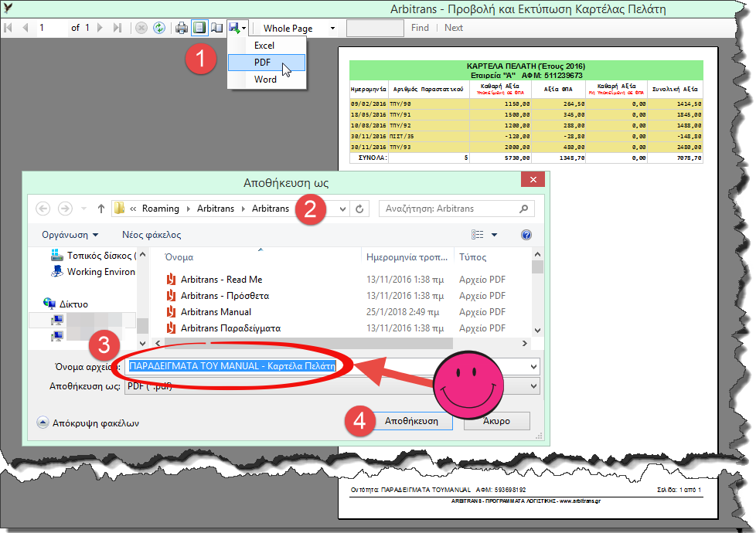Print the customer card report
This screenshot has width=756, height=533.
pos(182,28)
